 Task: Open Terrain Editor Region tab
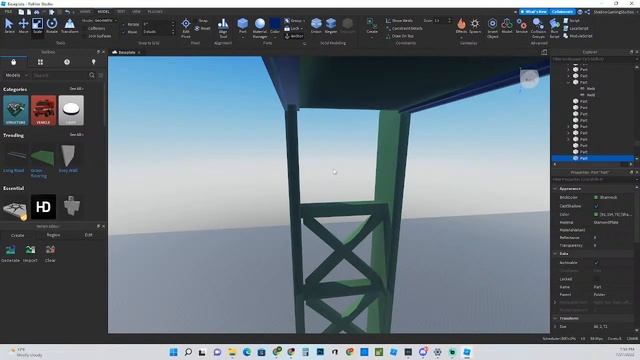coord(53,235)
